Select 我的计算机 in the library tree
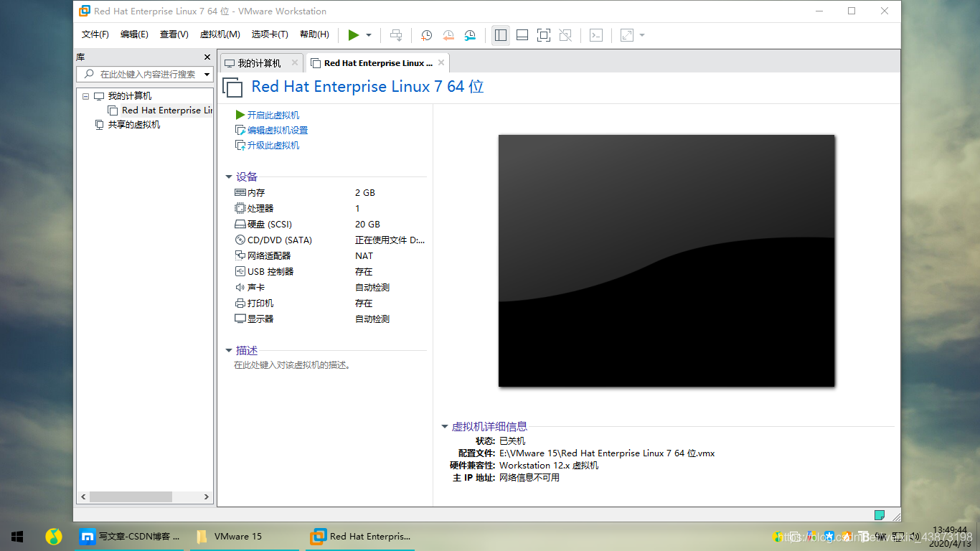 [x=129, y=96]
